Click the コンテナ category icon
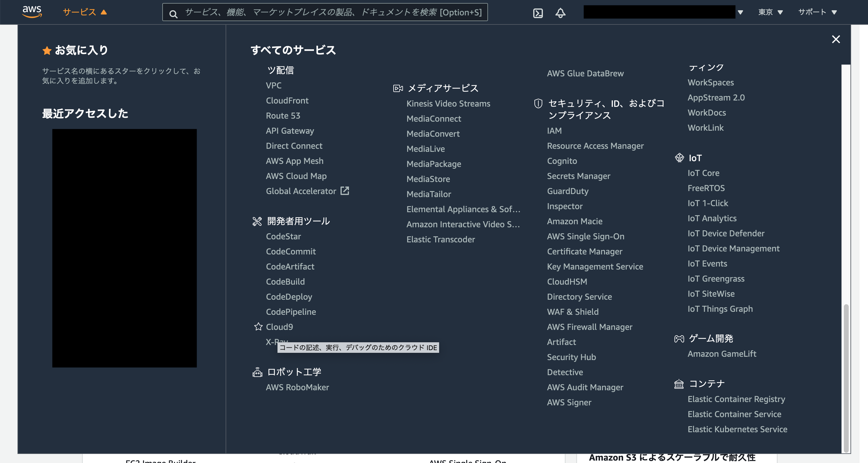The width and height of the screenshot is (868, 463). 679,384
